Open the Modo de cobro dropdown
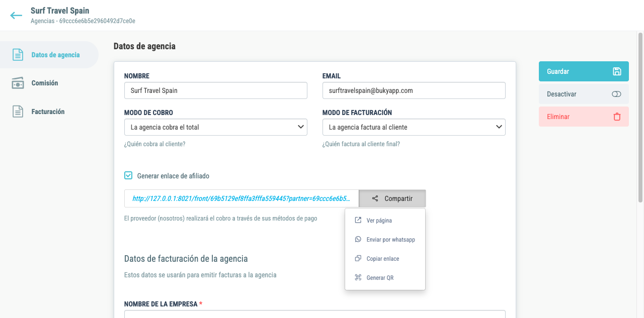The height and width of the screenshot is (318, 644). point(216,127)
